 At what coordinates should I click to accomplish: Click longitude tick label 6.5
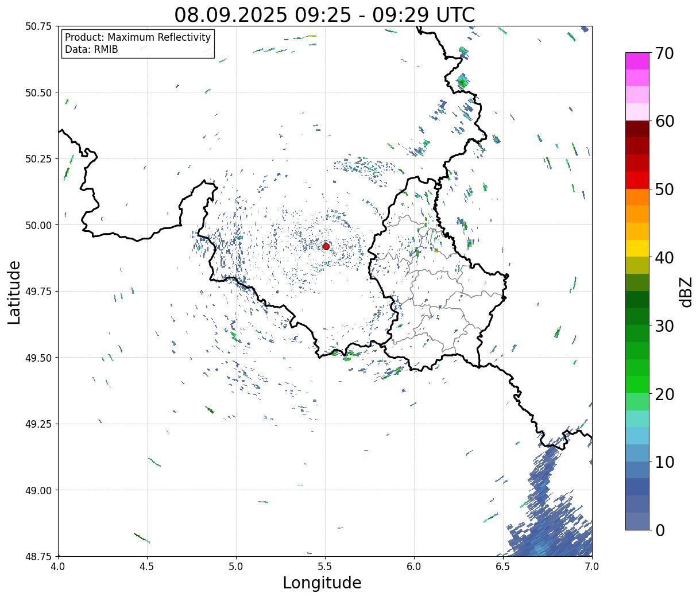pos(503,566)
